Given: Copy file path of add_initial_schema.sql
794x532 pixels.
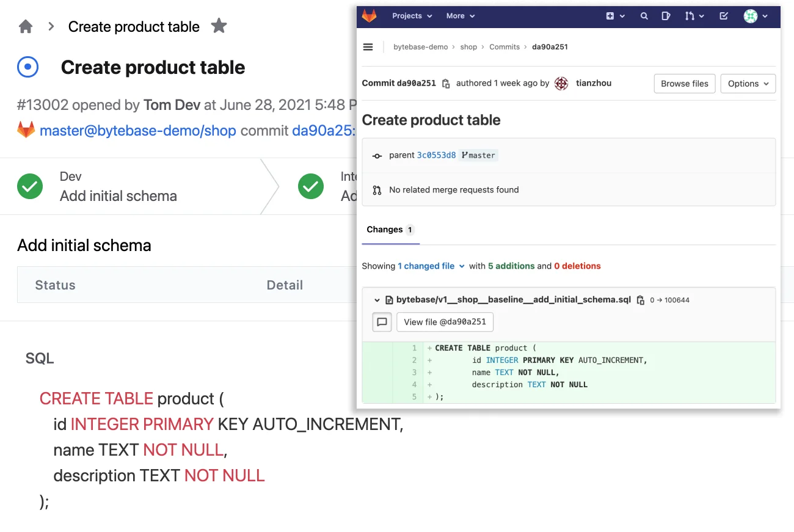Looking at the screenshot, I should coord(640,300).
